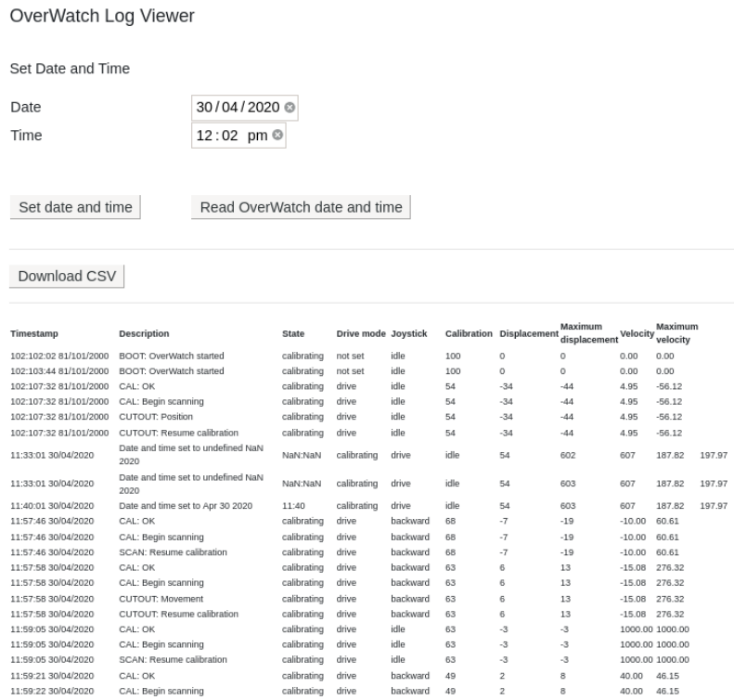The width and height of the screenshot is (734, 700).
Task: Click Read OverWatch date and time button
Action: pyautogui.click(x=301, y=207)
